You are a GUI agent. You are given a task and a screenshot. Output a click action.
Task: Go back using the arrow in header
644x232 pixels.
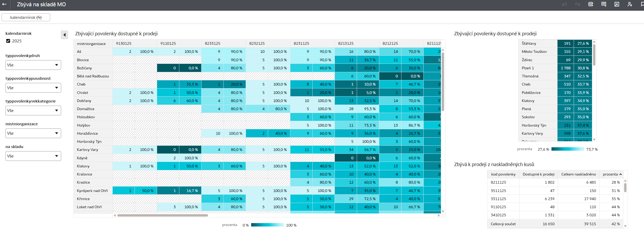click(4, 4)
